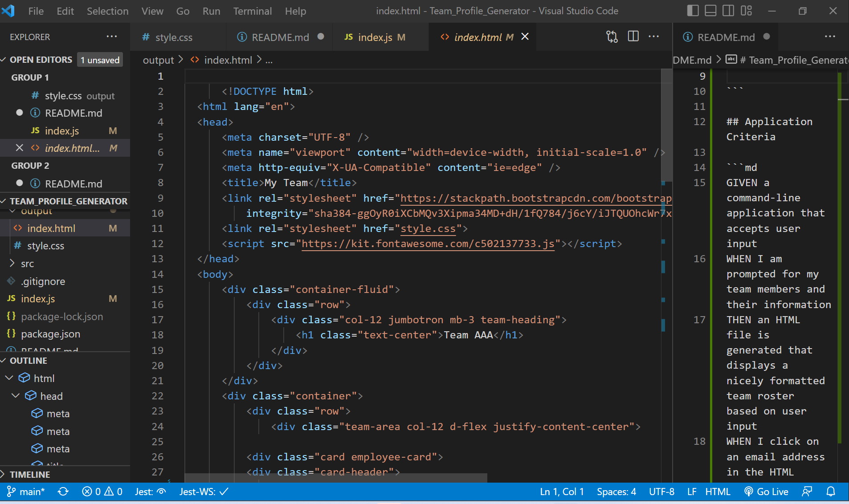Open View menu
The image size is (849, 504).
point(152,11)
